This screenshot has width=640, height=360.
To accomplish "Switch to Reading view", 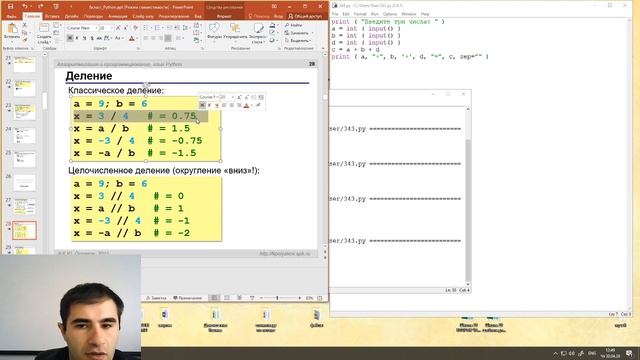I will pos(240,298).
